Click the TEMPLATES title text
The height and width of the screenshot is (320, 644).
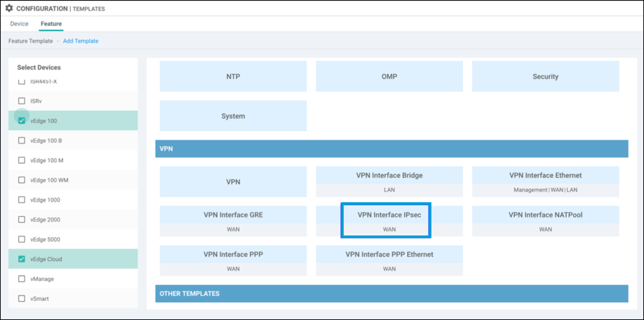click(89, 9)
